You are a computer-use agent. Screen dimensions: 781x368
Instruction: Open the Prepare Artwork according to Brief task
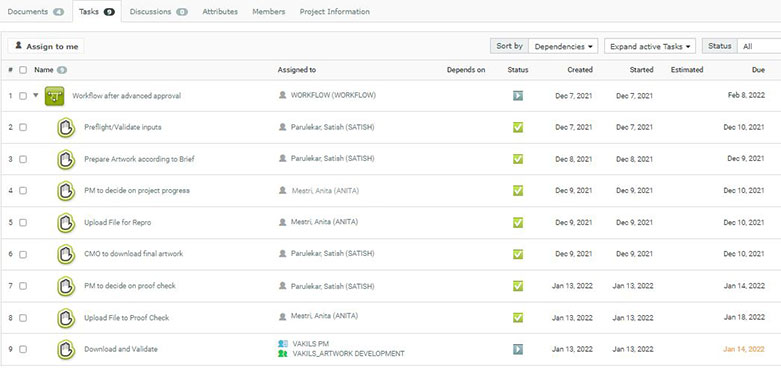139,159
